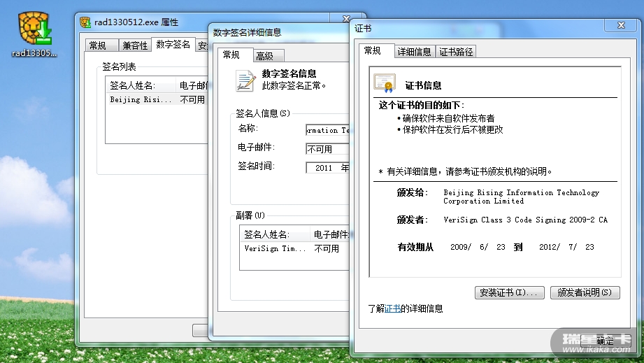Click the issuer text VeriSign Class 3 Code Signing
644x363 pixels.
pos(525,220)
